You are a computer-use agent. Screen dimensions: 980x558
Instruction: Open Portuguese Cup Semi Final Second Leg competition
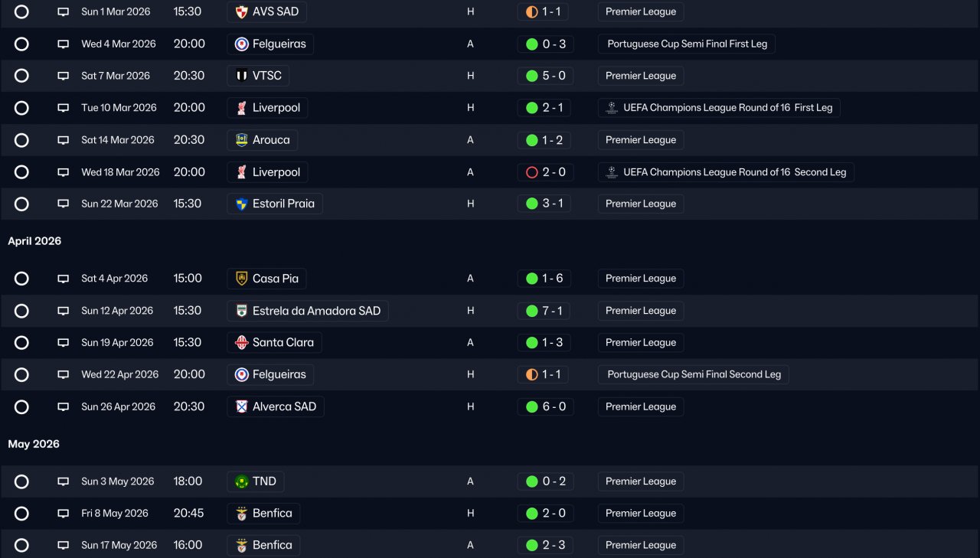694,375
